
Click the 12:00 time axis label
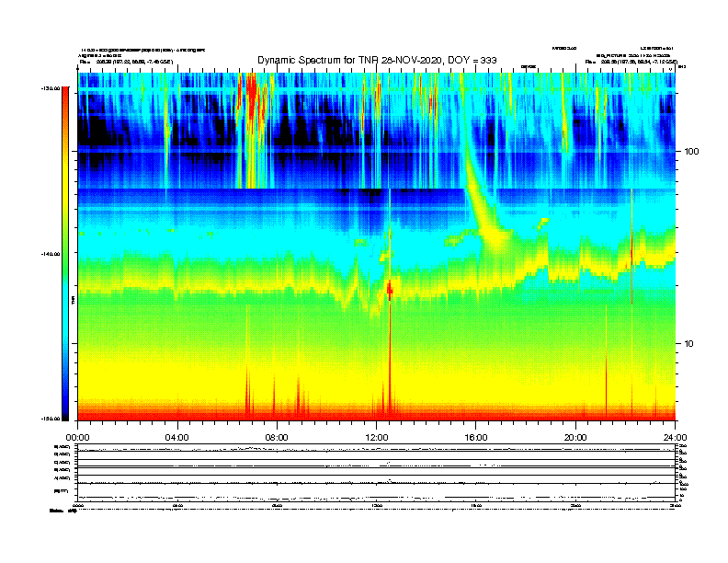pos(377,438)
